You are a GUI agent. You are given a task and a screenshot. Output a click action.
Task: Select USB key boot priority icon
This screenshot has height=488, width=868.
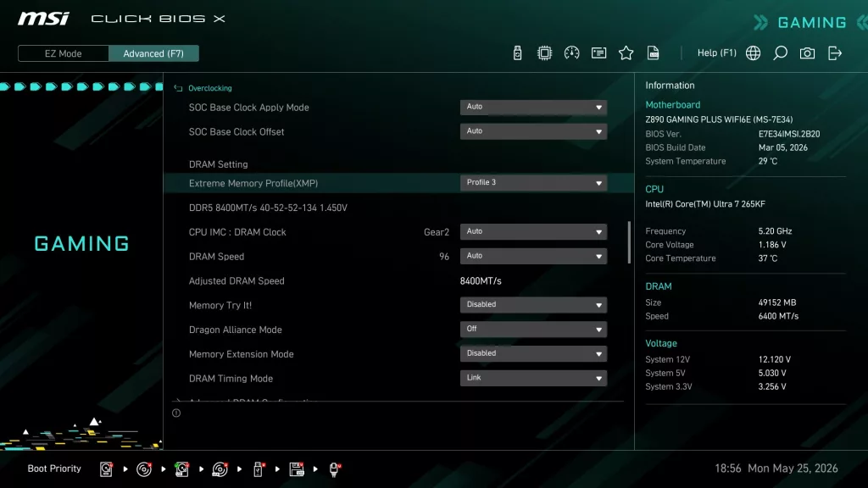[258, 469]
